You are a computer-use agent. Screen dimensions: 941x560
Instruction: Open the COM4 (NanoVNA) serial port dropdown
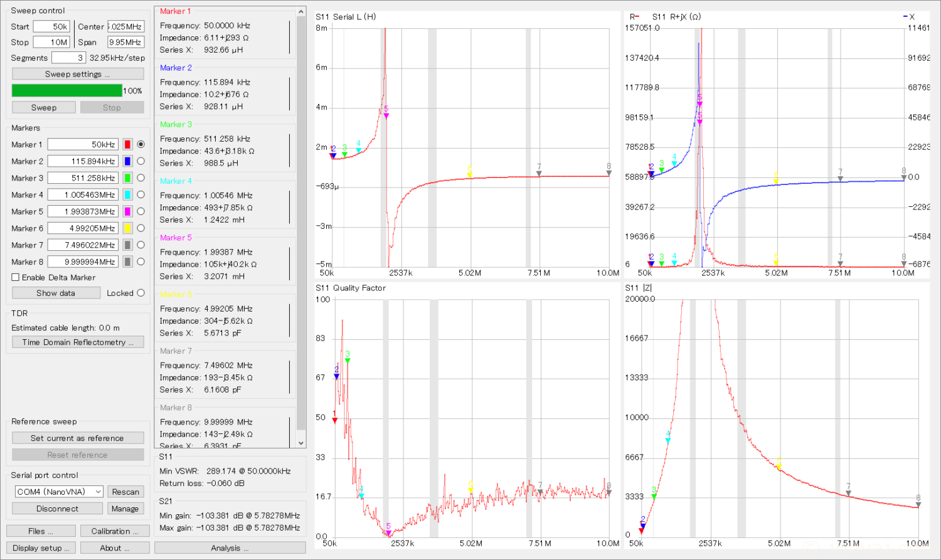pyautogui.click(x=58, y=492)
